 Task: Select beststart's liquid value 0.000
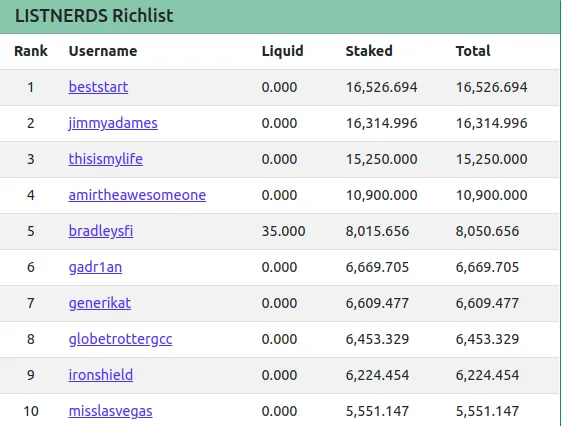point(279,87)
